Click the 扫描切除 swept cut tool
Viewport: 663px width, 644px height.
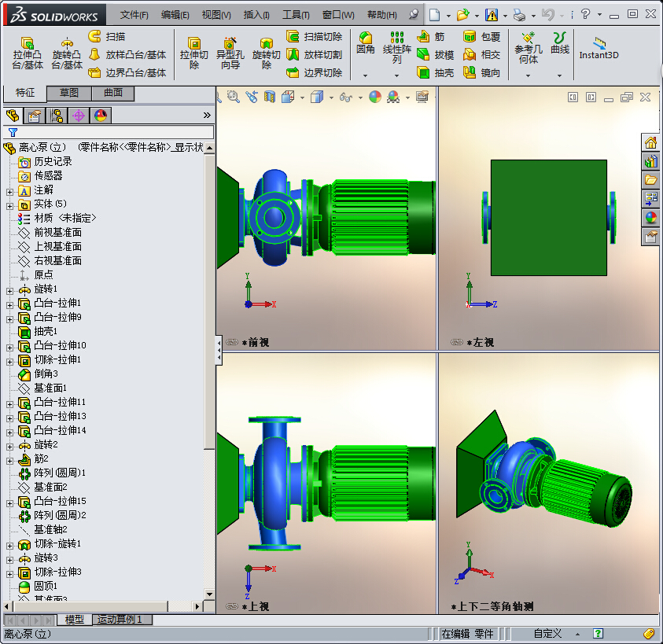click(314, 36)
